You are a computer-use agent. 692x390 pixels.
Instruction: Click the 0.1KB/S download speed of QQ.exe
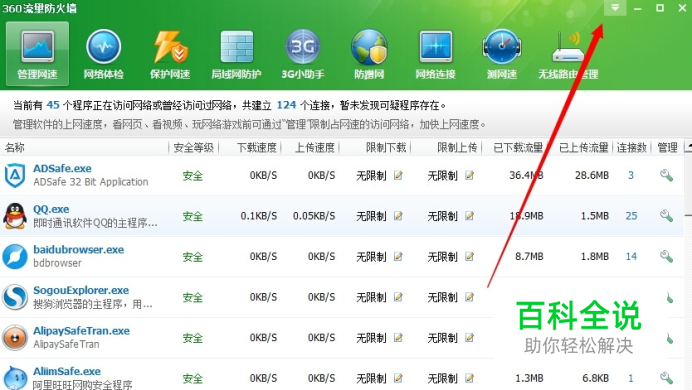click(259, 216)
